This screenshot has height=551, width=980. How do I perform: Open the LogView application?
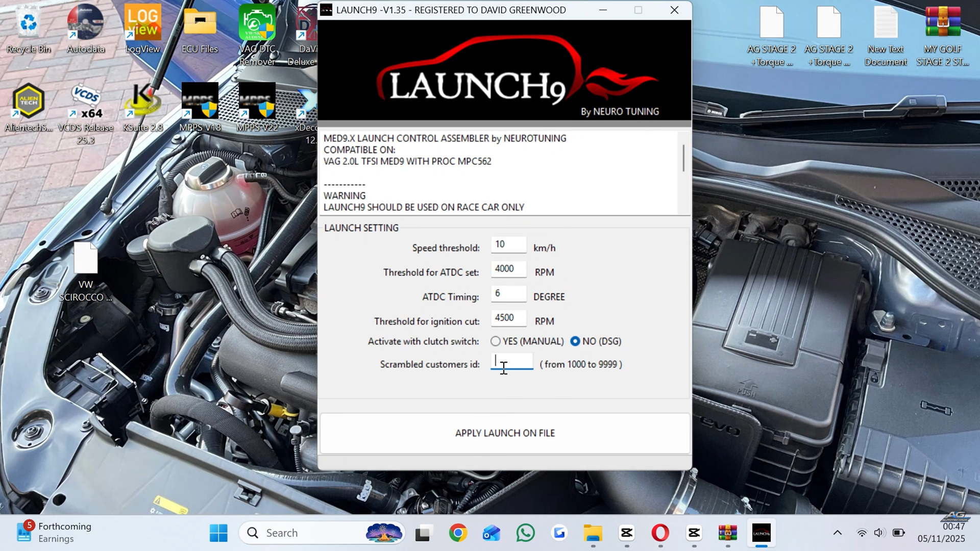(142, 23)
